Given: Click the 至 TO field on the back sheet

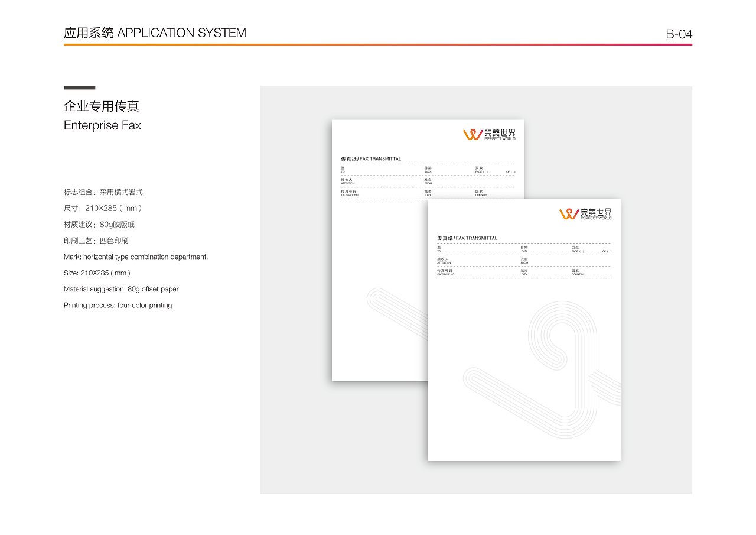Looking at the screenshot, I should (343, 170).
